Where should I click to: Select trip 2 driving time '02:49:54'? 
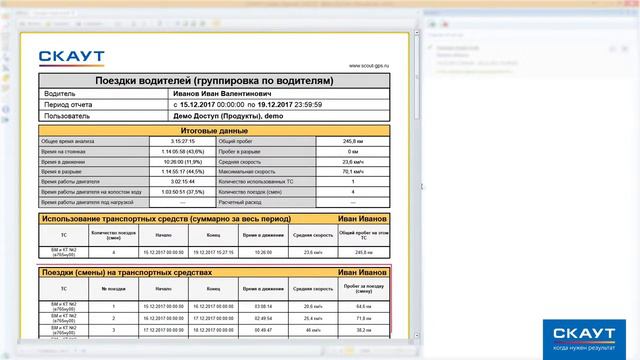(x=263, y=318)
